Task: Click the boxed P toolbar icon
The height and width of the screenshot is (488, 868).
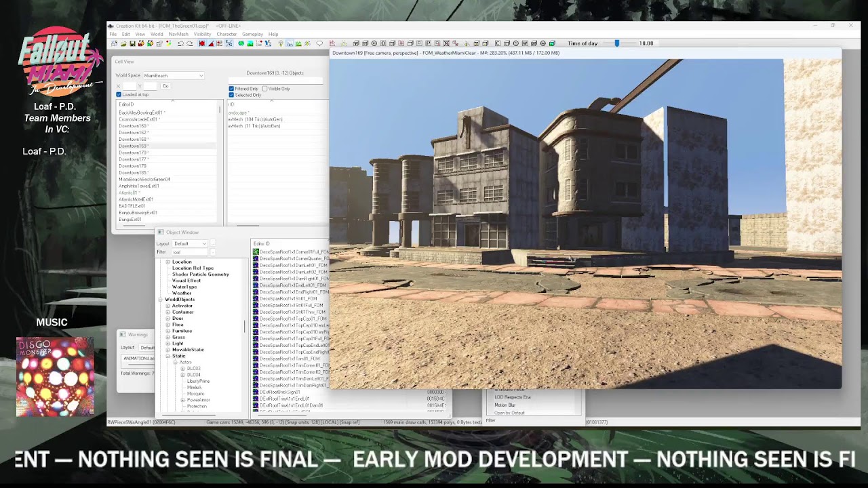Action: click(x=428, y=43)
